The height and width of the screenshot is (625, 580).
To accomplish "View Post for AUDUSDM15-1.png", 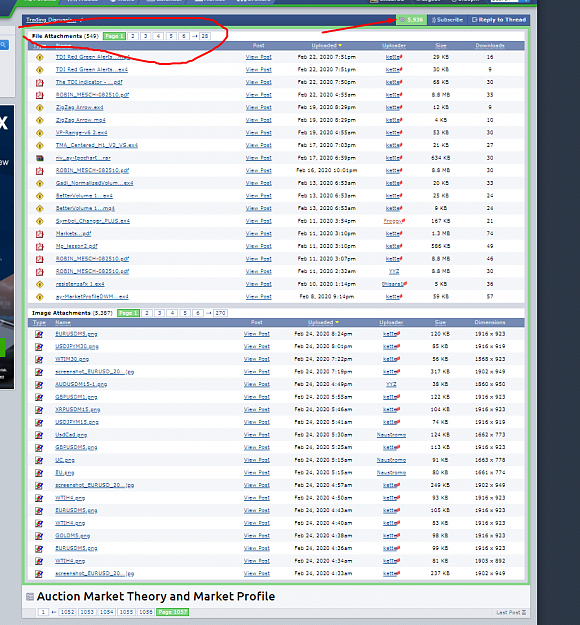I will tap(257, 384).
